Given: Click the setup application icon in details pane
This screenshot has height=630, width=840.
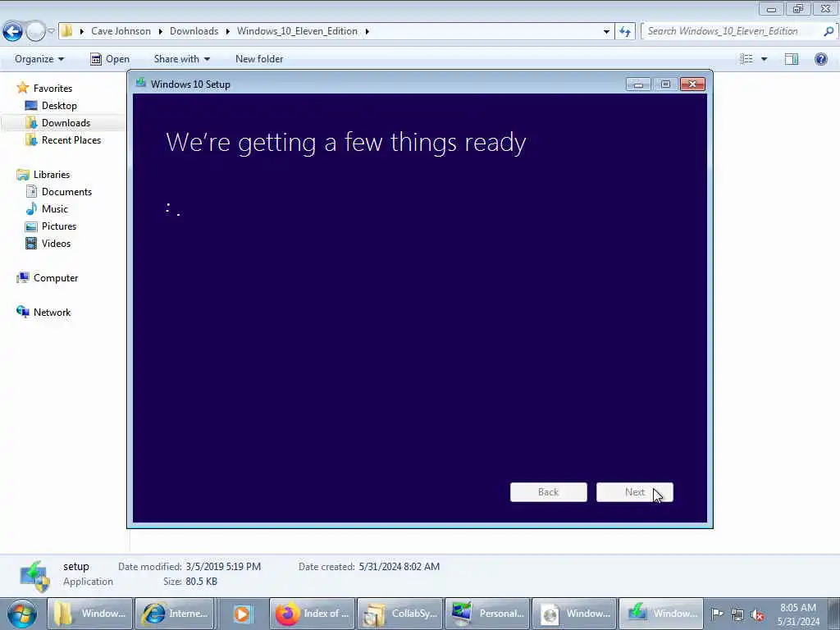Looking at the screenshot, I should (34, 577).
